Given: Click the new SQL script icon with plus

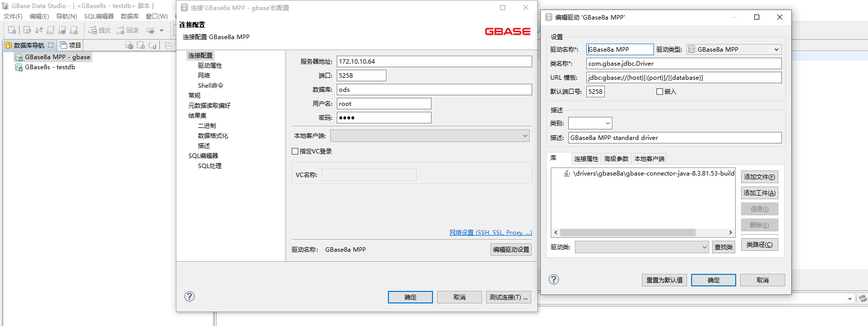Looking at the screenshot, I should tap(74, 30).
